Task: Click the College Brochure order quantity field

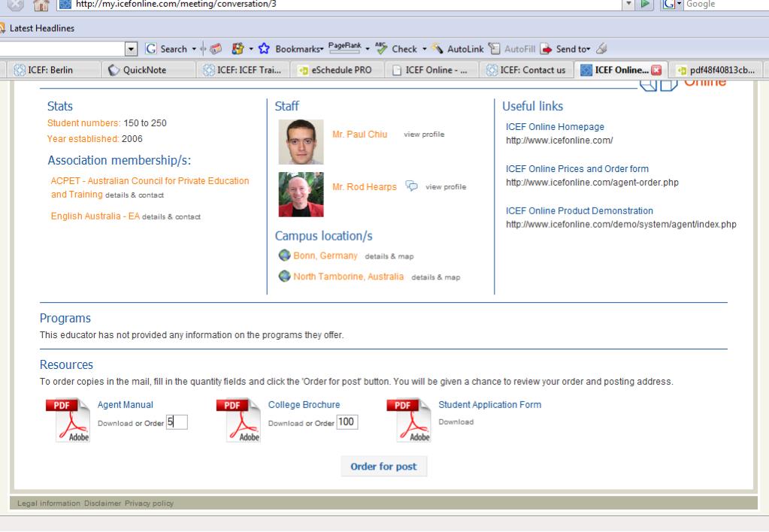Action: pyautogui.click(x=347, y=422)
